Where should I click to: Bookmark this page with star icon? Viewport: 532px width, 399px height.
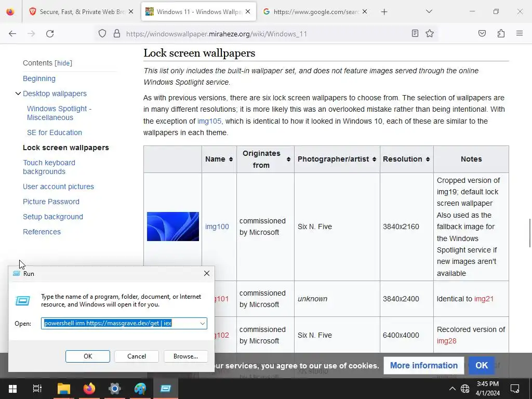(x=430, y=33)
